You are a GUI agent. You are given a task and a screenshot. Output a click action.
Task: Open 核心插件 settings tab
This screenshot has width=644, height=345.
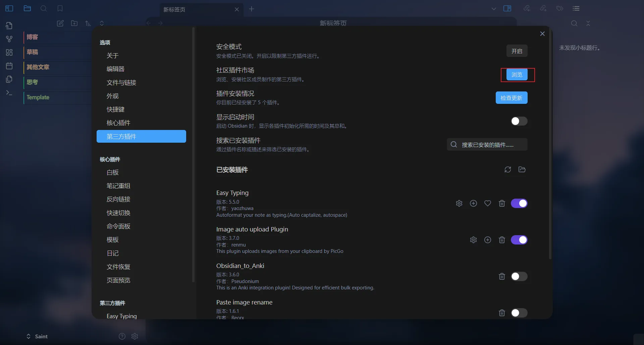click(141, 123)
